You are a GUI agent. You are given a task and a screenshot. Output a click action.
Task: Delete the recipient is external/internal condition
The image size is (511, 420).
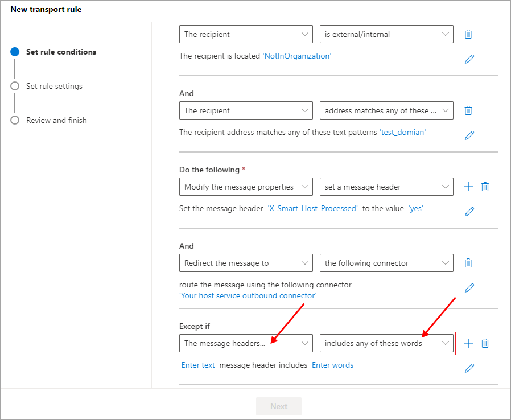(x=468, y=34)
